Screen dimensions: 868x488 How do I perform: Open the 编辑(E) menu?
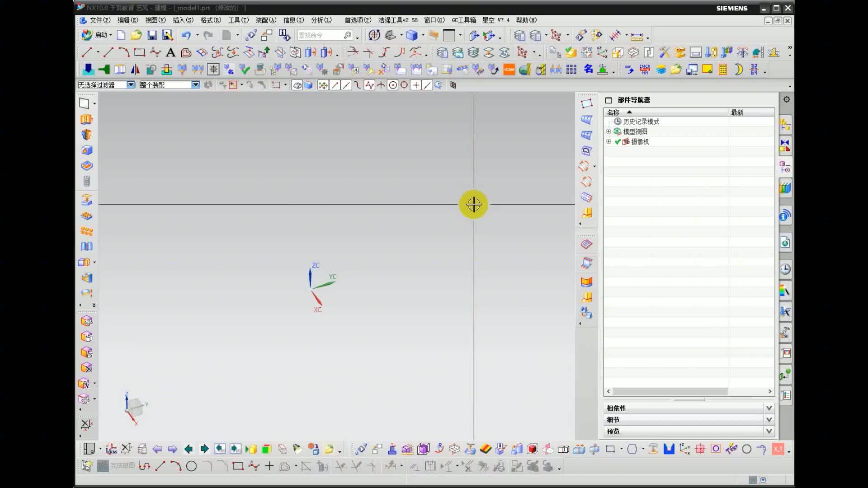point(128,20)
